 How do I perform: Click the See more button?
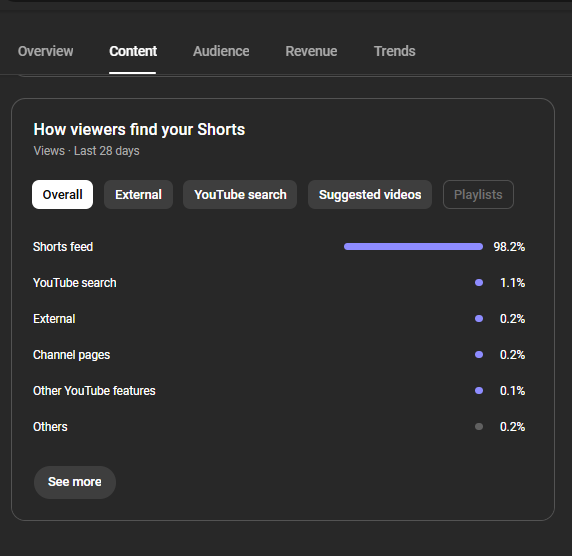coord(75,482)
